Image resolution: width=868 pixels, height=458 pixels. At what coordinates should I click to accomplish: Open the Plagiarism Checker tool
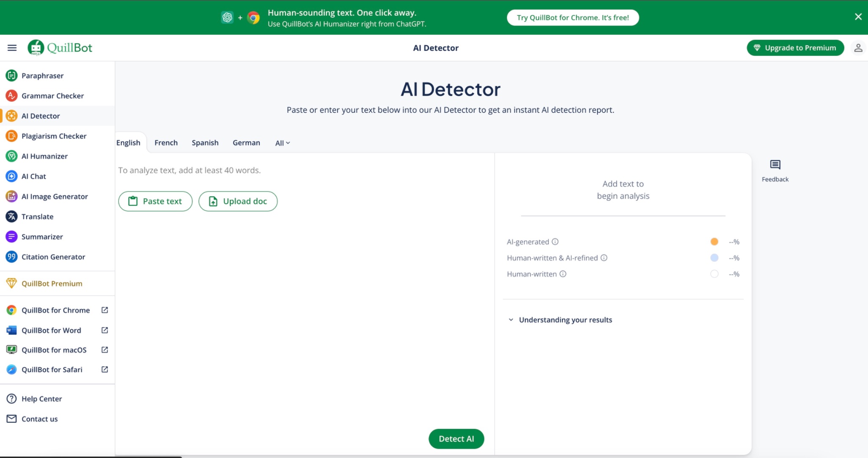pos(54,136)
